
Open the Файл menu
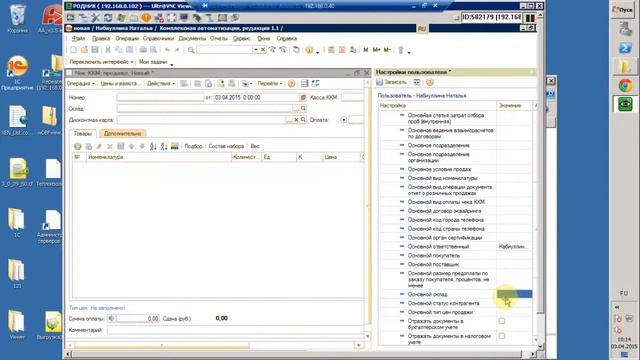pyautogui.click(x=78, y=38)
